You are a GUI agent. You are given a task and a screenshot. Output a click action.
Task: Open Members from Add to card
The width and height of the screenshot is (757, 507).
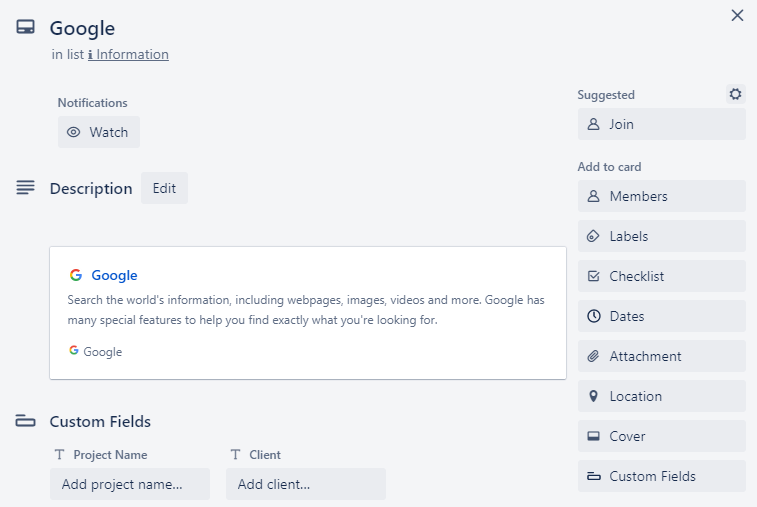[661, 196]
